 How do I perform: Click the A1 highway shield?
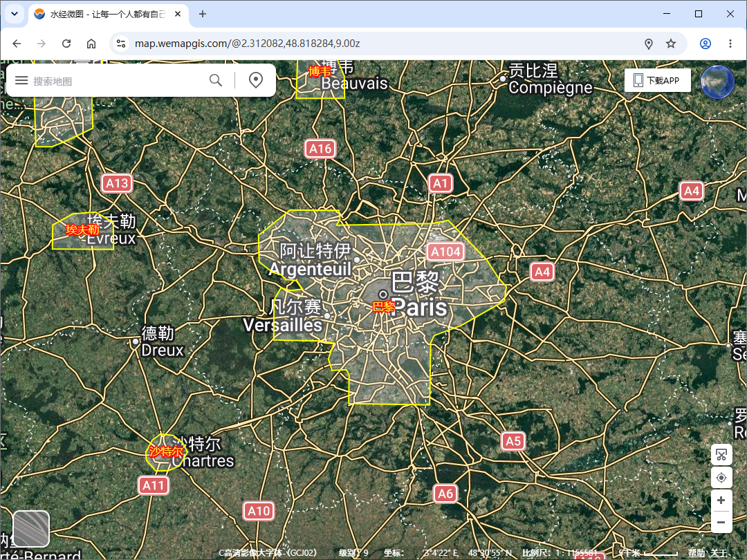(440, 183)
